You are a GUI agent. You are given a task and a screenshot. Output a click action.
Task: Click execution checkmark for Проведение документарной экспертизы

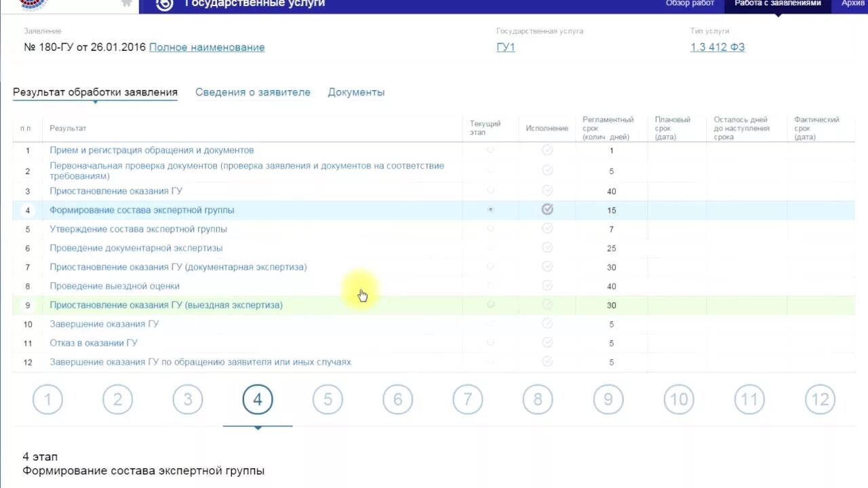(547, 248)
